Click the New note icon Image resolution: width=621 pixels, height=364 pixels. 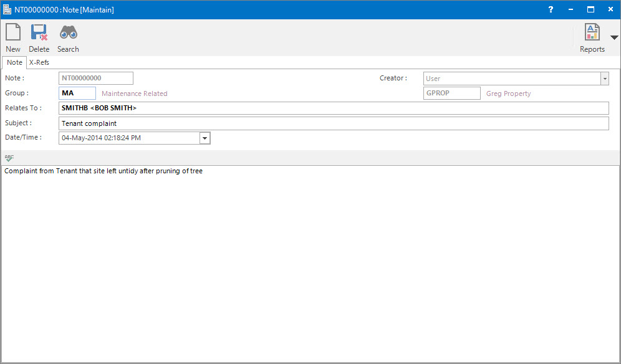coord(13,33)
